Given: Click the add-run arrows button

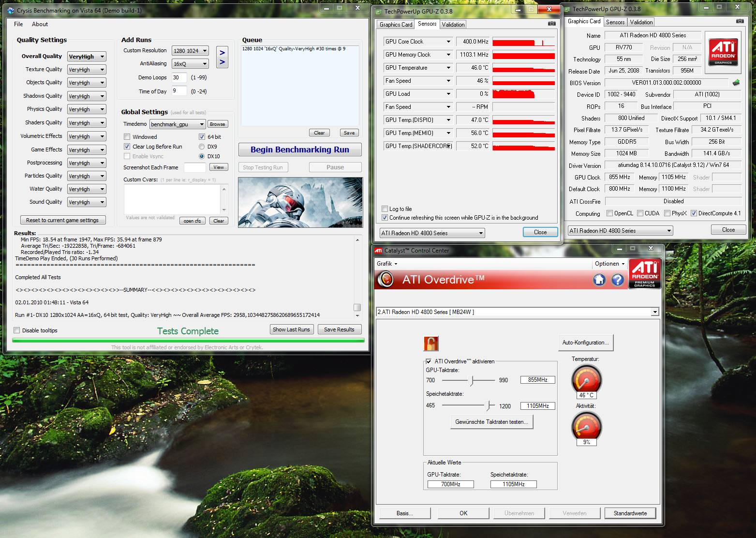Looking at the screenshot, I should (x=222, y=57).
